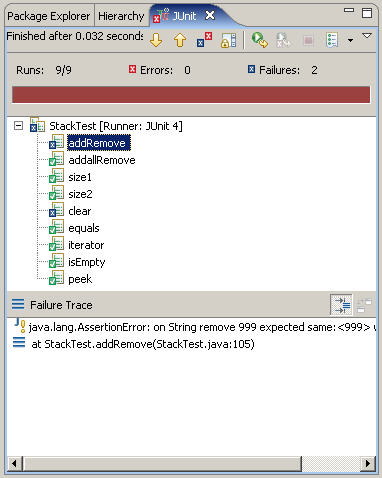Click the peek passed test icon
The width and height of the screenshot is (382, 478).
point(56,278)
